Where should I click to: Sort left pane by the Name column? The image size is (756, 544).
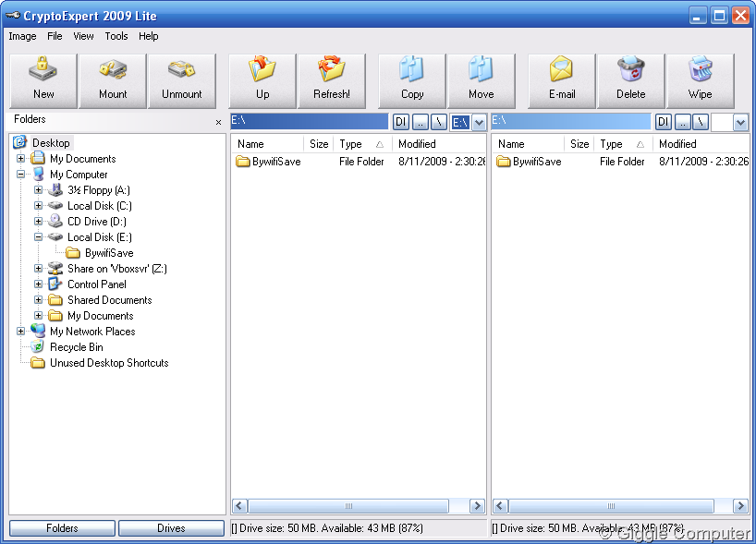pyautogui.click(x=268, y=143)
